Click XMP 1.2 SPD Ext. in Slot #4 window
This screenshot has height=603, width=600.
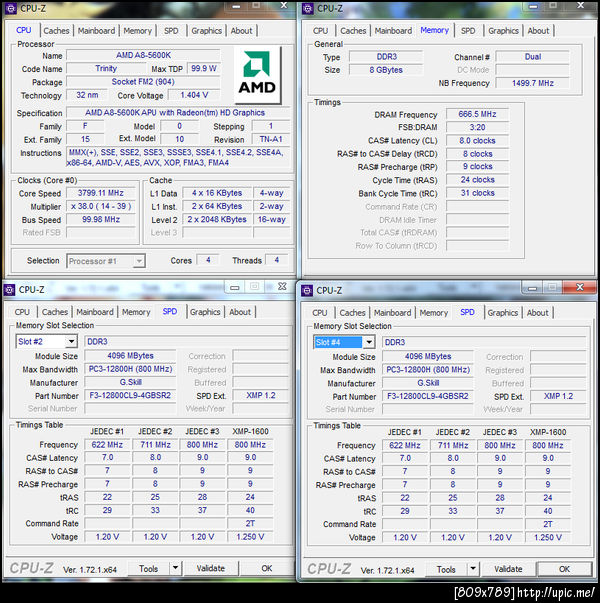(558, 396)
